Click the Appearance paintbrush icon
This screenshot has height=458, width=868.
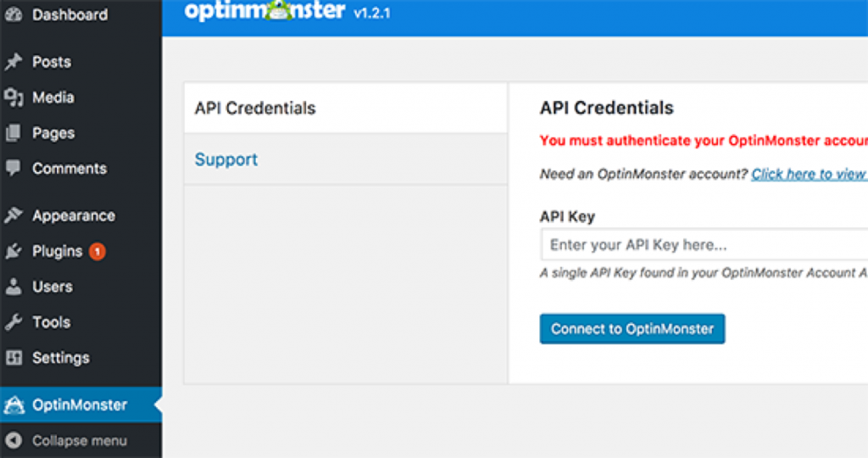pyautogui.click(x=14, y=215)
